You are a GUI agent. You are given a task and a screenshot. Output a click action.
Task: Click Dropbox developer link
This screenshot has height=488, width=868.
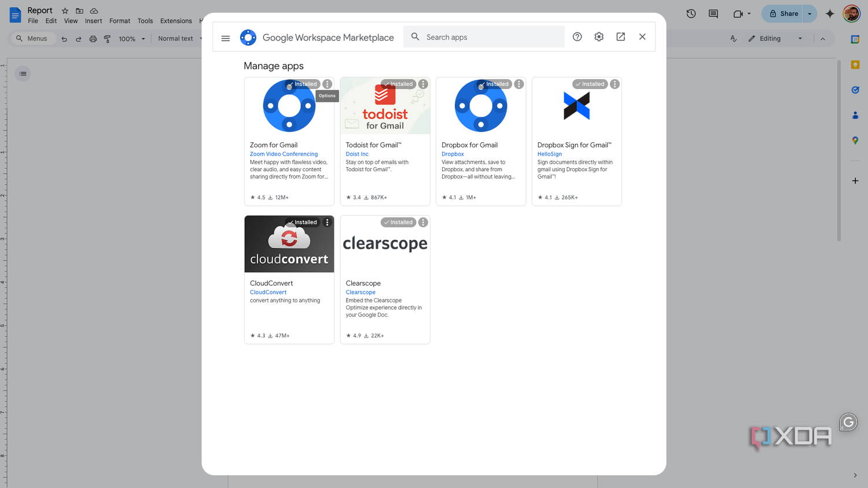(453, 154)
